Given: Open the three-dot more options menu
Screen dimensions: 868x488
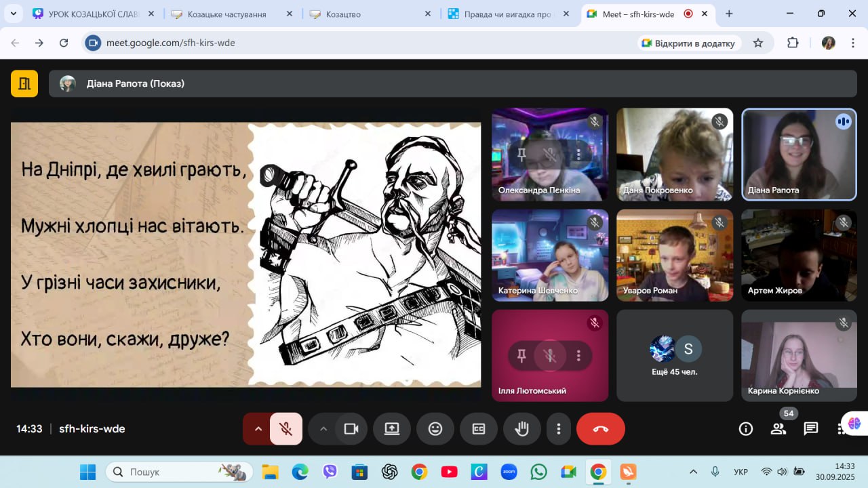Looking at the screenshot, I should tap(558, 429).
